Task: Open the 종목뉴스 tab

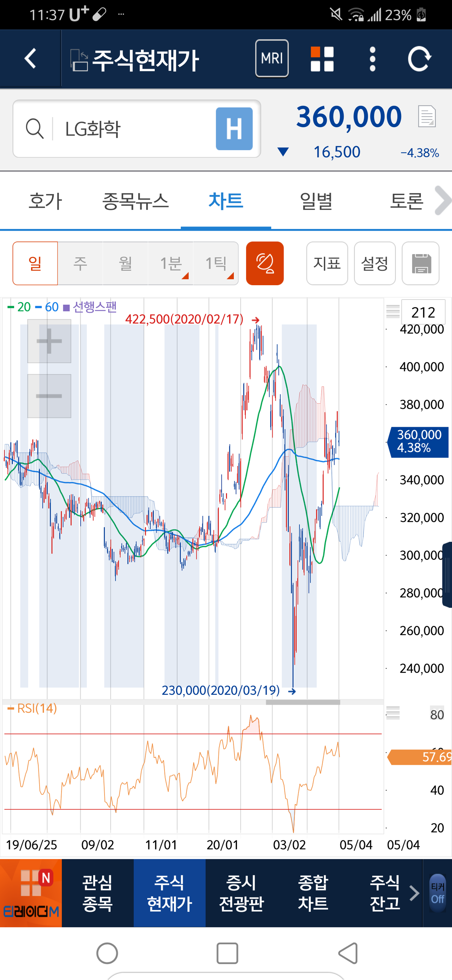Action: 135,201
